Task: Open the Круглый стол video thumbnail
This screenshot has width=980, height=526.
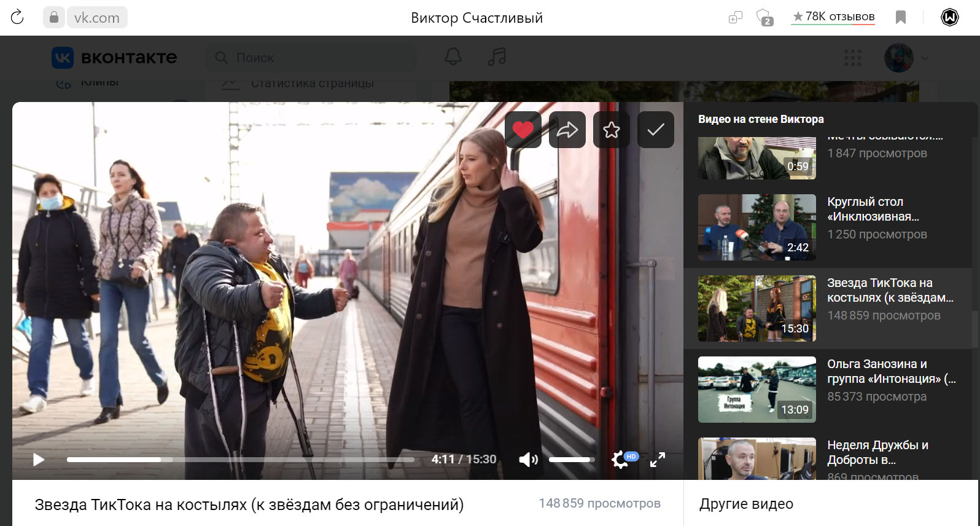Action: click(x=756, y=227)
